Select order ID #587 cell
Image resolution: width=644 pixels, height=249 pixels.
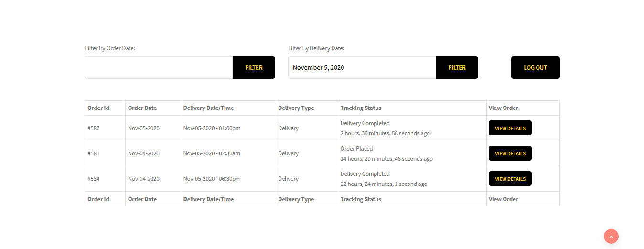click(94, 128)
